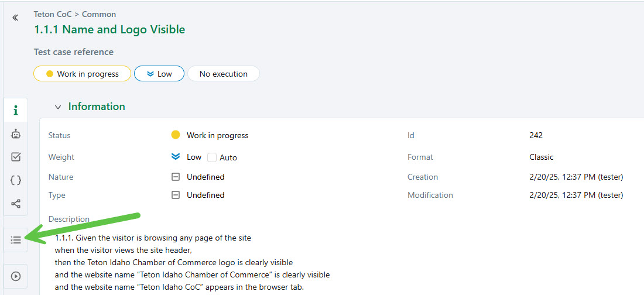Click the play executions sidebar icon
The image size is (644, 295).
[x=16, y=276]
